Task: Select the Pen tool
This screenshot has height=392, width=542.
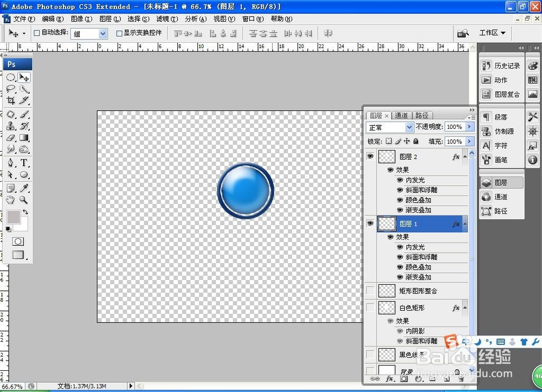Action: (x=11, y=162)
